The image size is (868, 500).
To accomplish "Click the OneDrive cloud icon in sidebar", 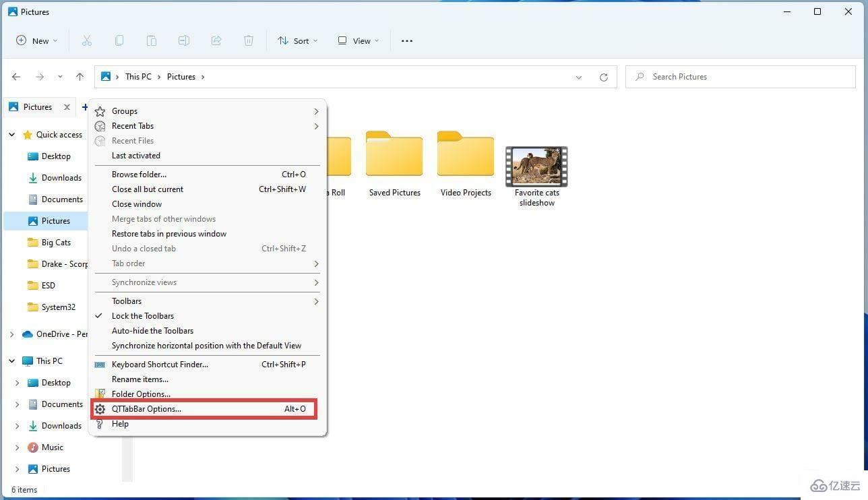I will click(28, 334).
